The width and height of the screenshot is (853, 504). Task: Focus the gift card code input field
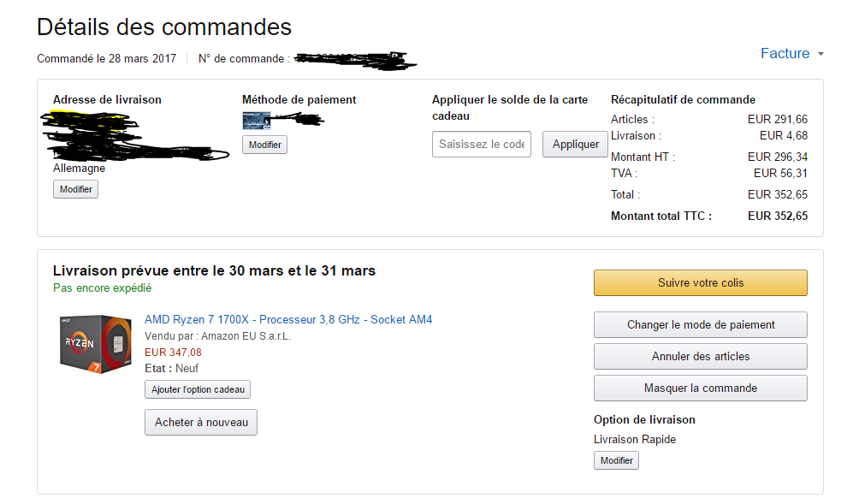click(x=481, y=145)
